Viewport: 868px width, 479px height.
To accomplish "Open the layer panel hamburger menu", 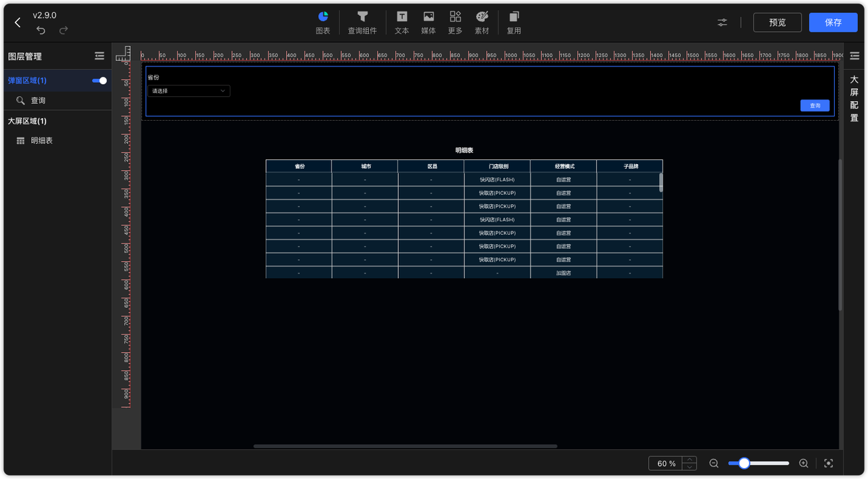I will point(99,56).
